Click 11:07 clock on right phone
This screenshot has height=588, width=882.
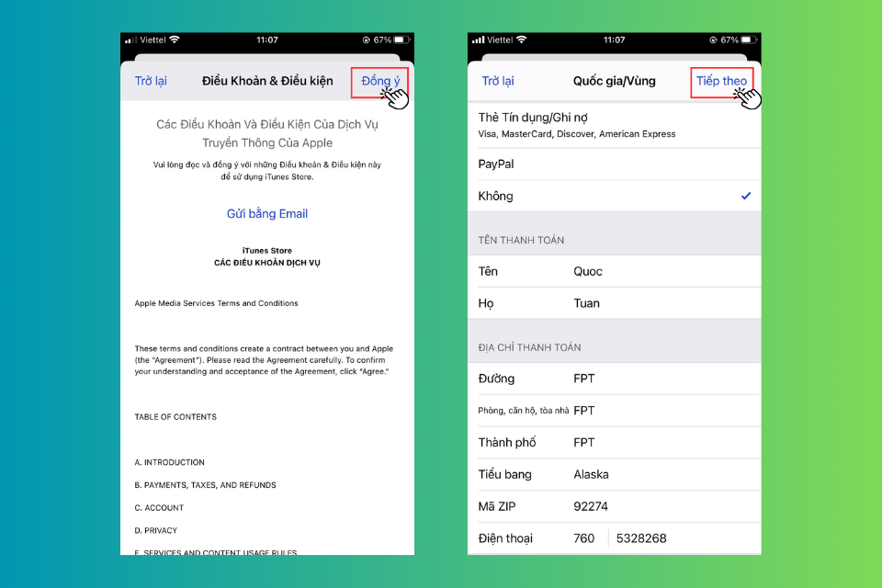pos(615,40)
